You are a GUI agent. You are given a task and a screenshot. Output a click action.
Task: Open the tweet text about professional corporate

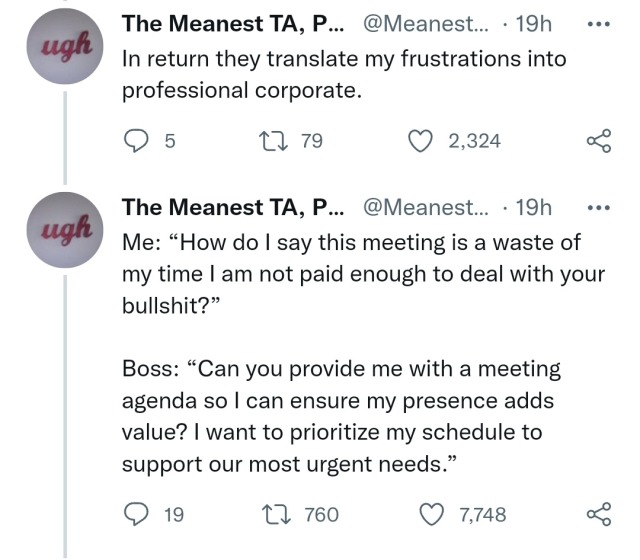(x=340, y=74)
